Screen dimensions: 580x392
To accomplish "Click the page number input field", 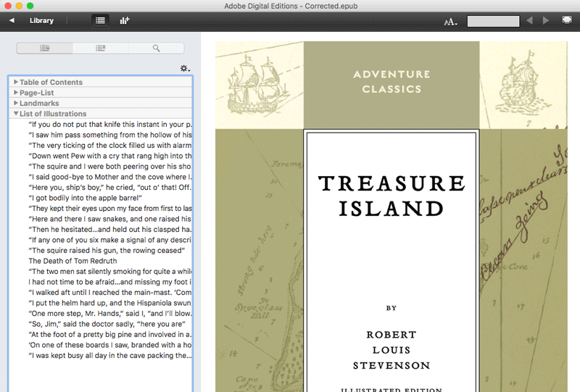I will [x=493, y=21].
